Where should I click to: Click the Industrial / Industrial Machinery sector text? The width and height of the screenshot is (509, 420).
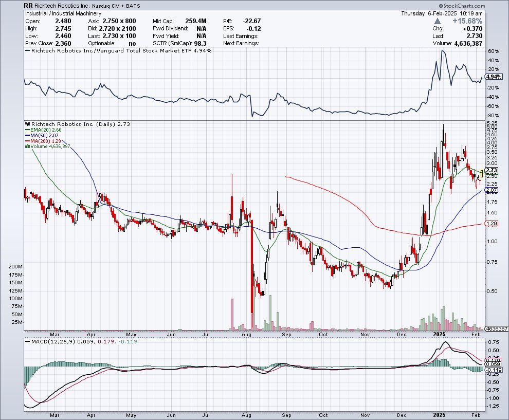(x=63, y=14)
